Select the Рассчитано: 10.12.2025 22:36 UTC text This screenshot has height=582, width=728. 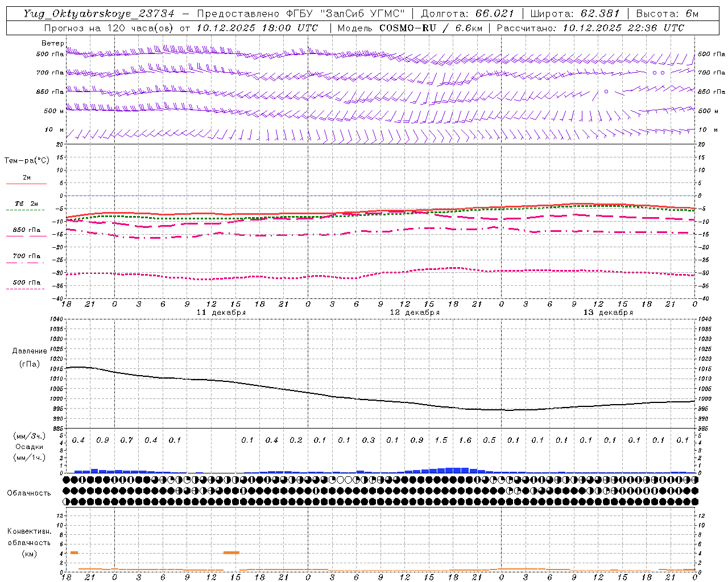tap(590, 28)
